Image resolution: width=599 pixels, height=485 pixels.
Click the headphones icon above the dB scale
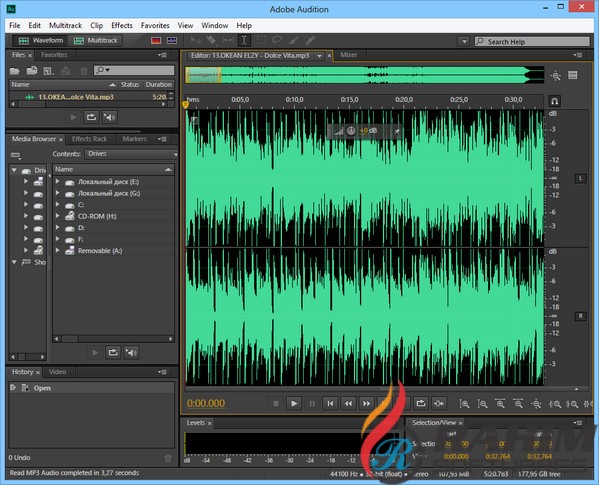click(x=555, y=101)
